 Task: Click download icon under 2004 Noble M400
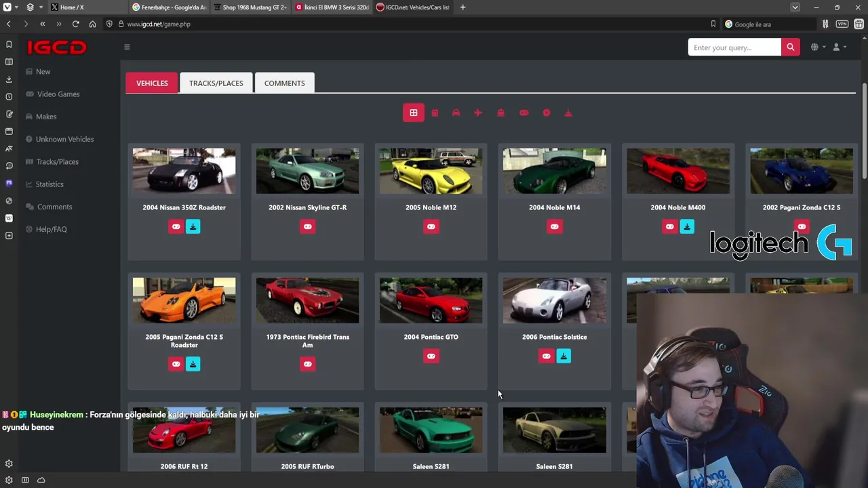point(687,226)
